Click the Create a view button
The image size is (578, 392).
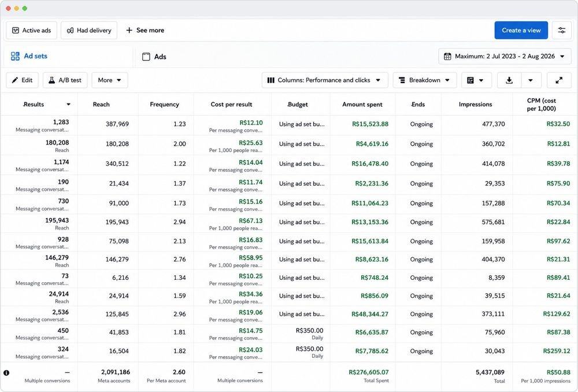click(521, 30)
